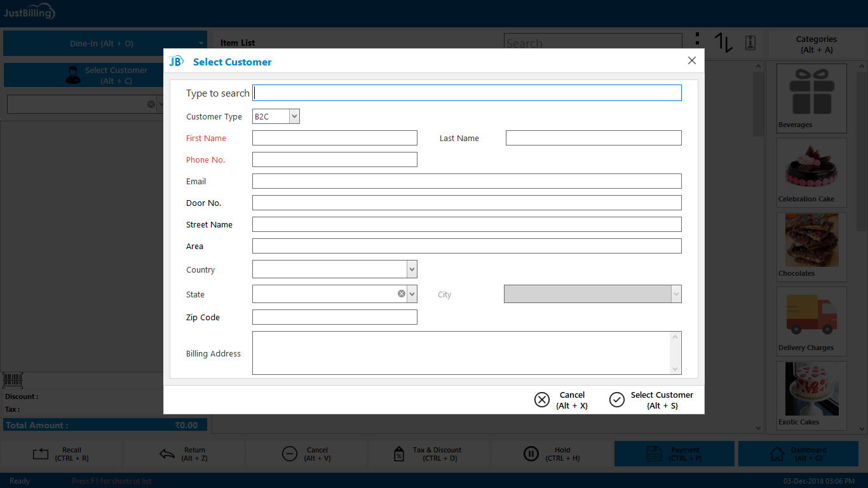Image resolution: width=868 pixels, height=488 pixels.
Task: Click the Zip Code input field
Action: (335, 317)
